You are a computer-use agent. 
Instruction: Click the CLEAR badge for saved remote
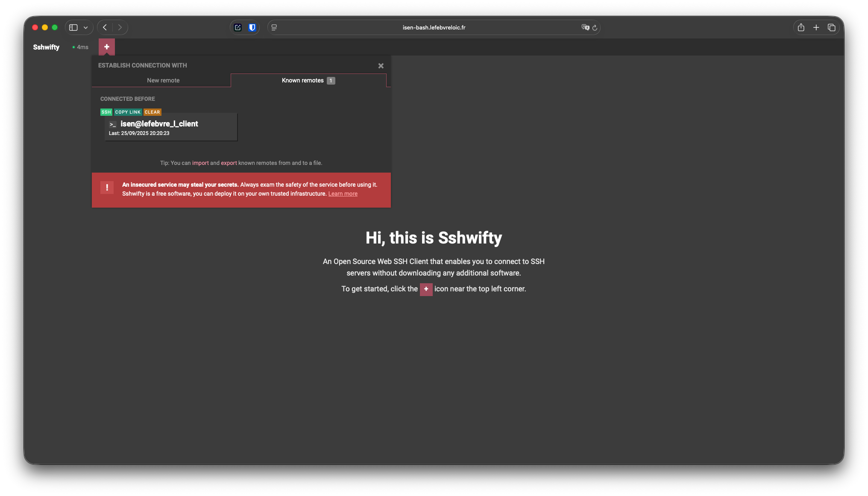(x=152, y=112)
